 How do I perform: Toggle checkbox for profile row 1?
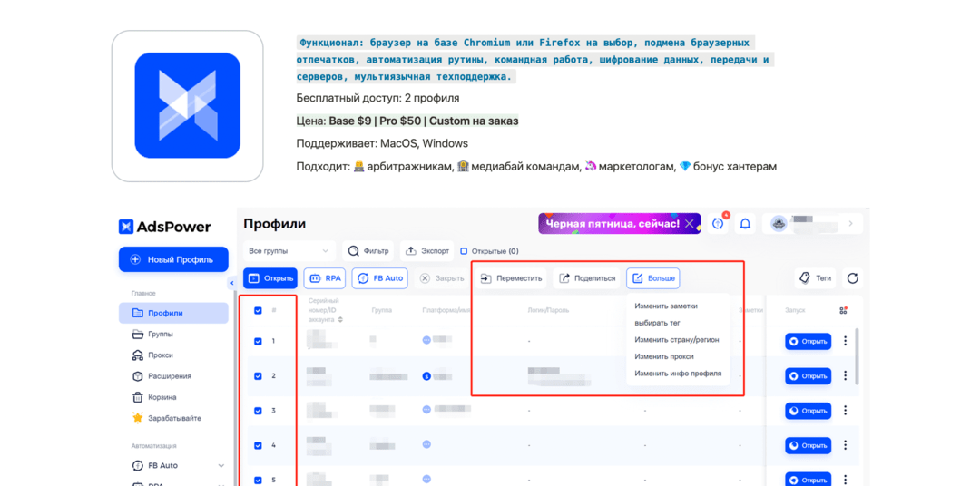tap(258, 341)
